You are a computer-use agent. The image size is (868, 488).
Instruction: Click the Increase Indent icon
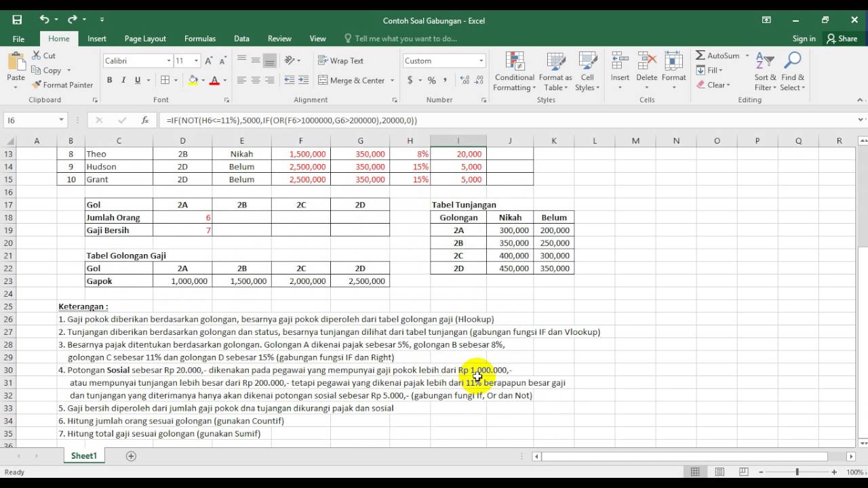tap(304, 80)
